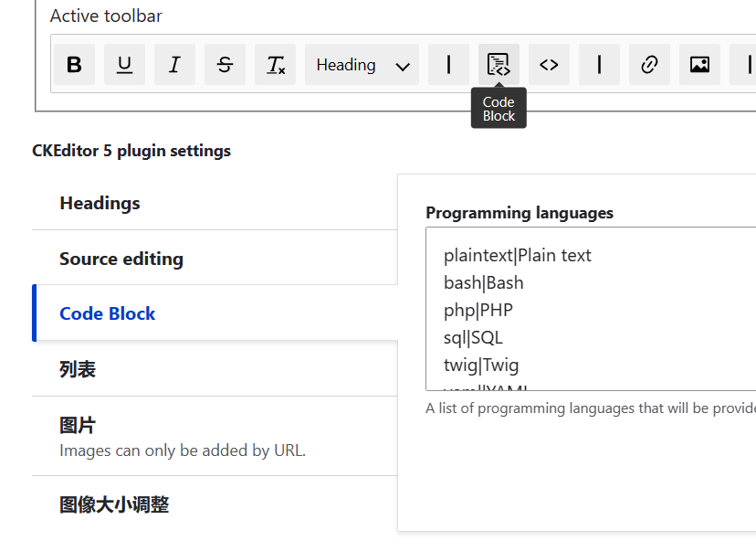Click the Link toolbar icon
This screenshot has height=551, width=756.
(649, 64)
